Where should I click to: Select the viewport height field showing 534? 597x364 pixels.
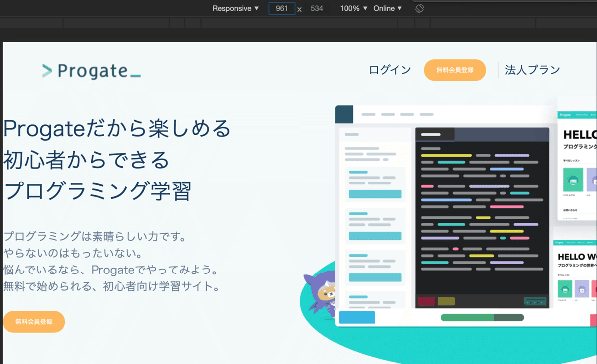317,8
